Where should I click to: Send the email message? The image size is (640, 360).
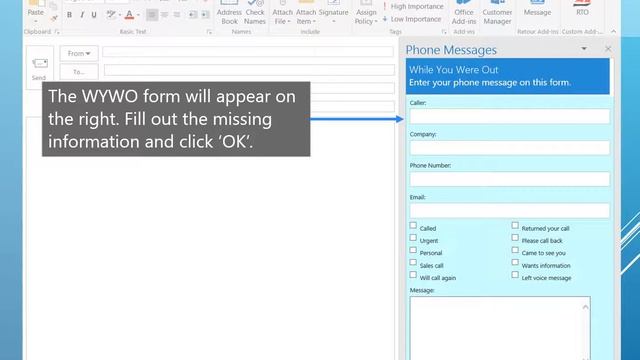pyautogui.click(x=40, y=68)
